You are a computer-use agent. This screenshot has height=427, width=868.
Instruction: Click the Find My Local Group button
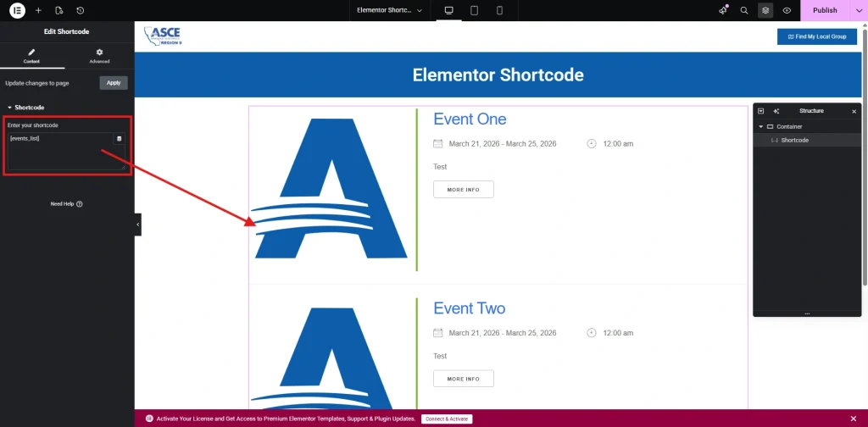click(x=817, y=37)
